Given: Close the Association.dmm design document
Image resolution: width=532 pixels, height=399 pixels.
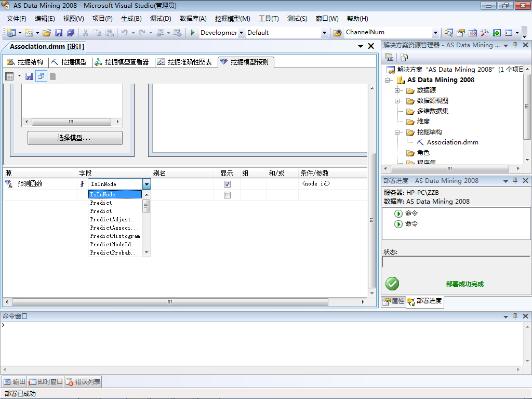Looking at the screenshot, I should click(x=371, y=46).
